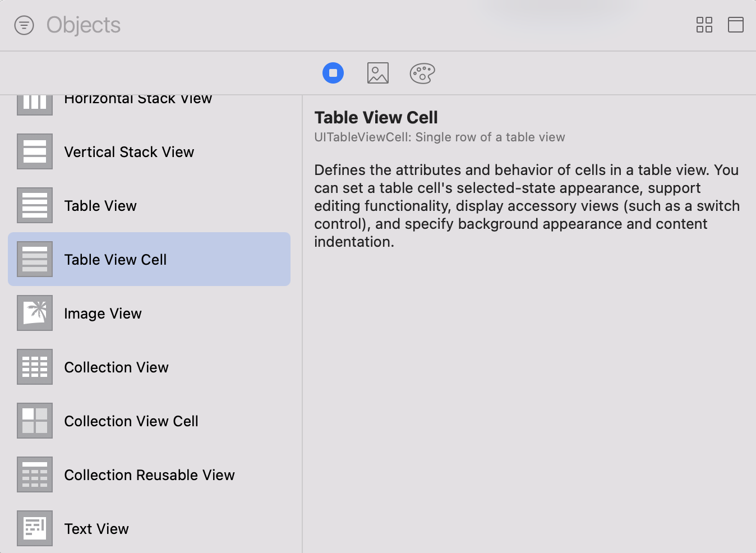This screenshot has height=553, width=756.
Task: Select the 'Vertical Stack View' row label
Action: pos(129,152)
